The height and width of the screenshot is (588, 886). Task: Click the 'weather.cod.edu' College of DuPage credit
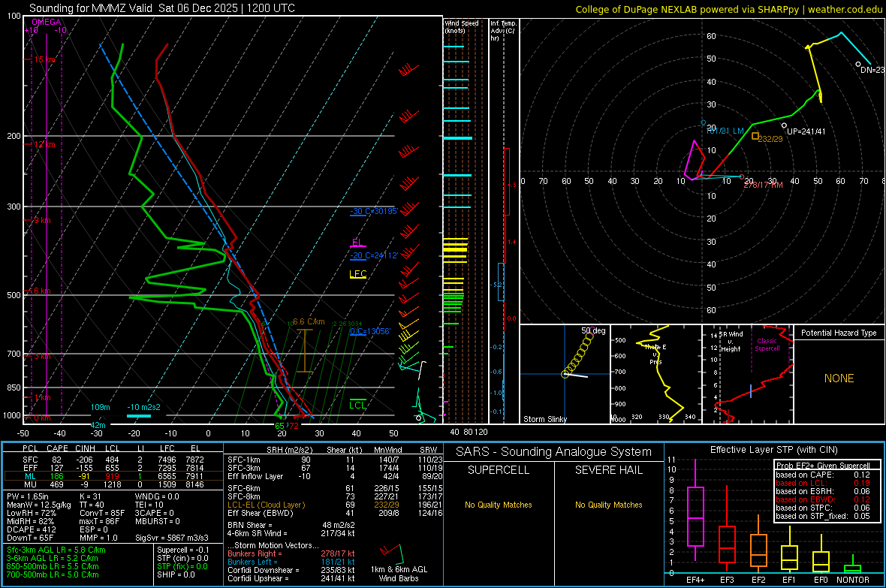[x=845, y=9]
